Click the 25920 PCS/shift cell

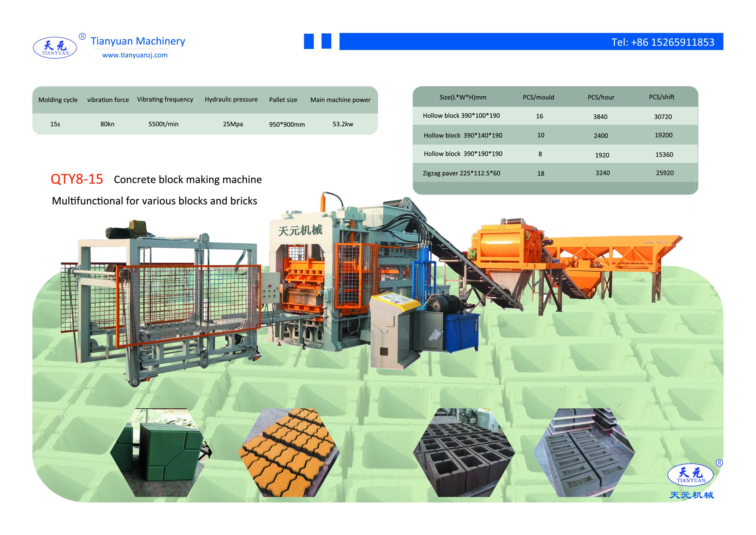coord(665,173)
